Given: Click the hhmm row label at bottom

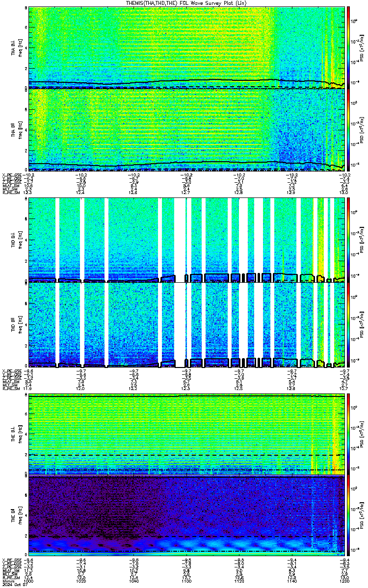Looking at the screenshot, I should pyautogui.click(x=7, y=581).
